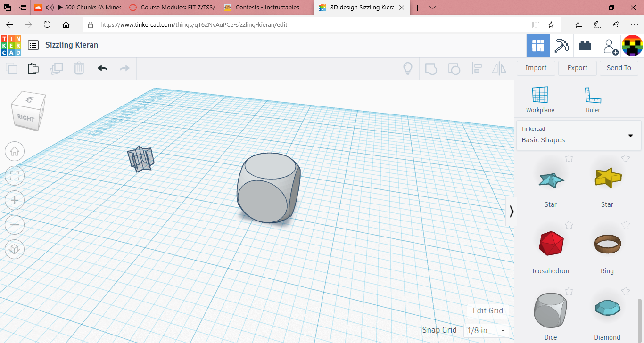
Task: Select the Workplane tool
Action: point(540,99)
